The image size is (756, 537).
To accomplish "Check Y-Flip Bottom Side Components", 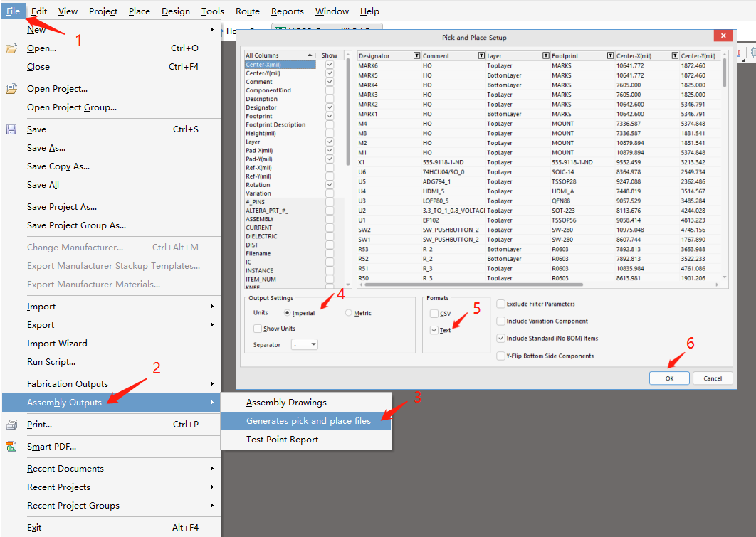I will pos(501,356).
